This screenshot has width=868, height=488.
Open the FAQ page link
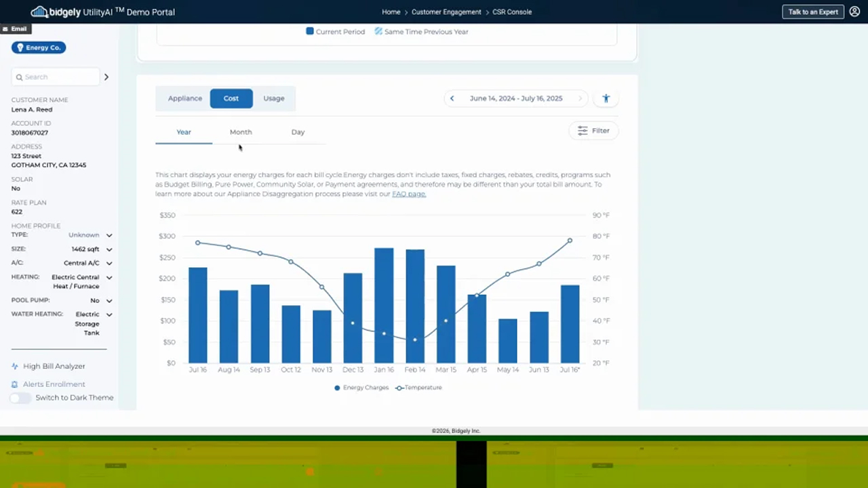[409, 194]
